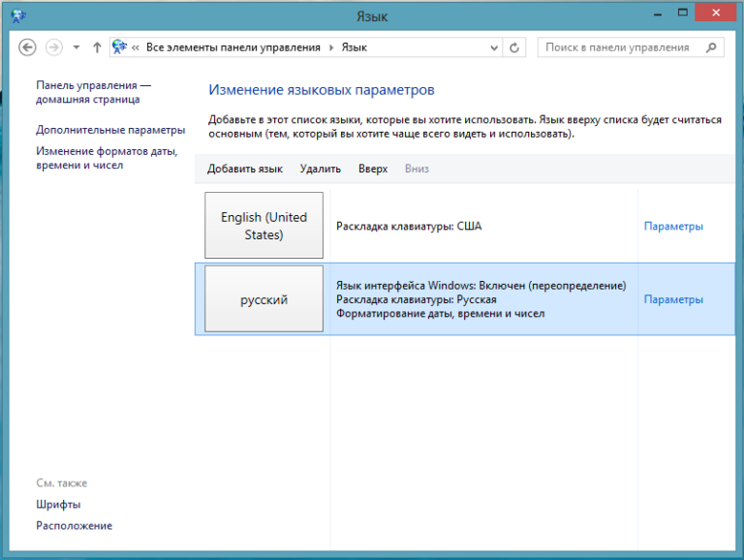Open 'Панель управления — домашняя страница' link

[93, 92]
